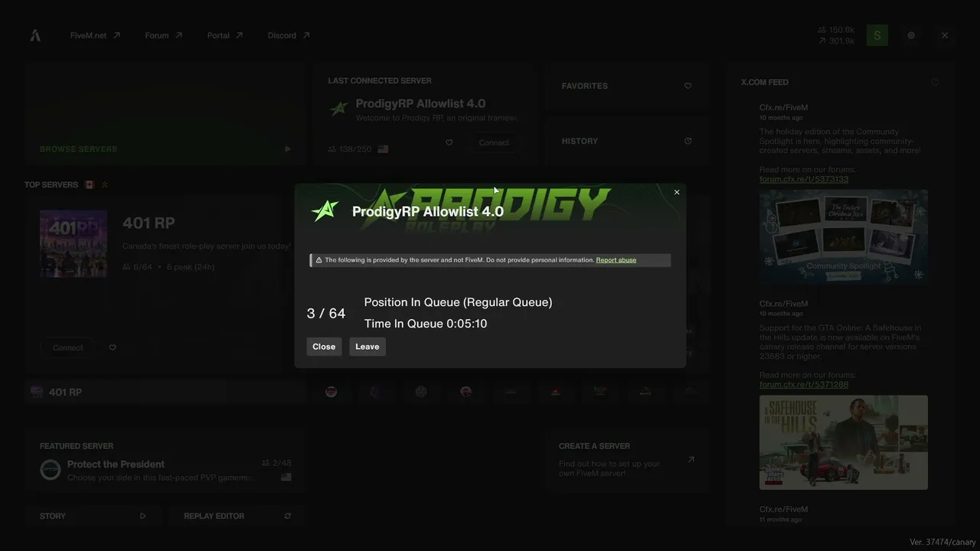
Task: Click the warning triangle icon in the notice bar
Action: tap(318, 260)
